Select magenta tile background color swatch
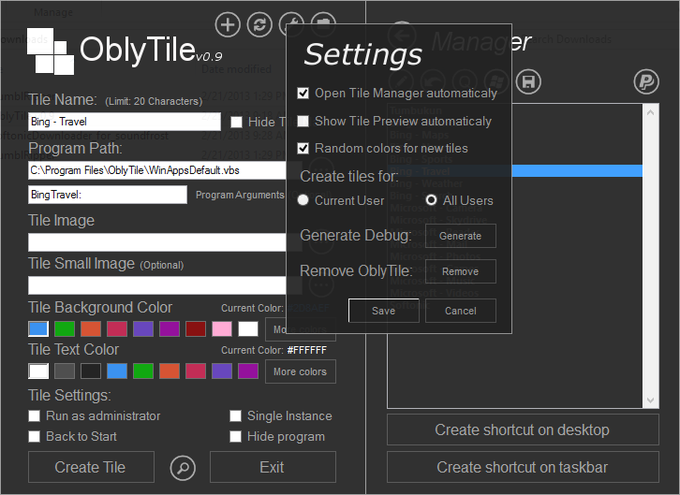 (x=170, y=329)
